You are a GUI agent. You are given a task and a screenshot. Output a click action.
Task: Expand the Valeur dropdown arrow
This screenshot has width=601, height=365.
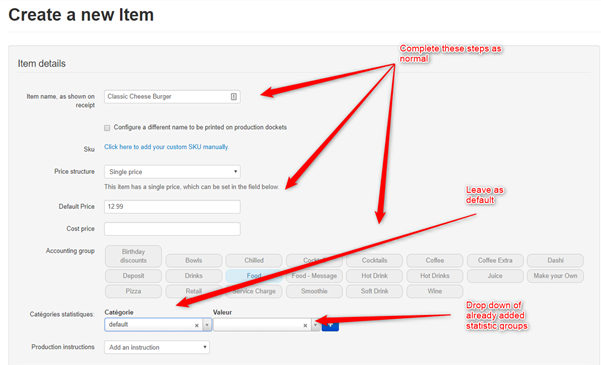[x=315, y=325]
